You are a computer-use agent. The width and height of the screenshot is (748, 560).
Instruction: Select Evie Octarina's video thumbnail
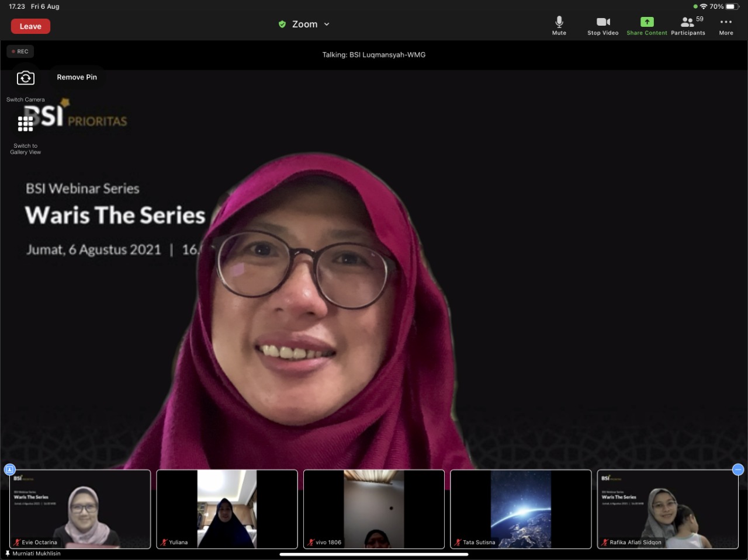[80, 509]
